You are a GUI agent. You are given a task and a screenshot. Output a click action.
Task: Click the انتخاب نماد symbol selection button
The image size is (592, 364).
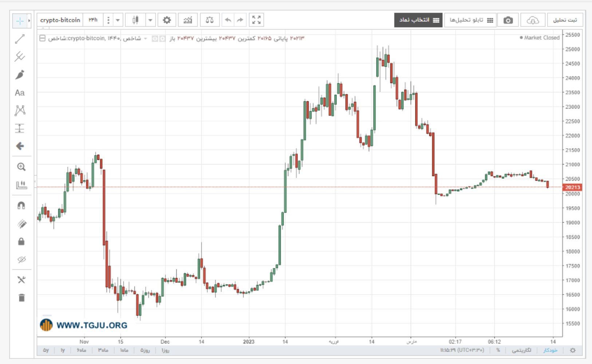pos(418,20)
